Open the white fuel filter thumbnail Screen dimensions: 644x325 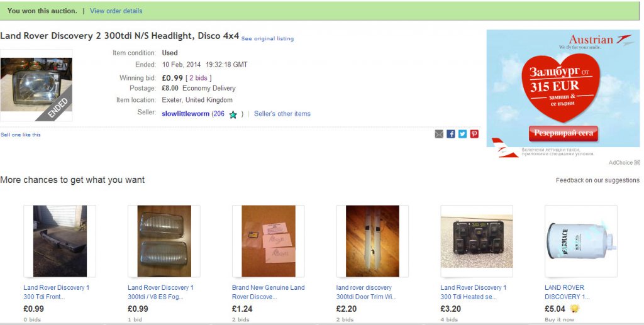click(x=580, y=241)
